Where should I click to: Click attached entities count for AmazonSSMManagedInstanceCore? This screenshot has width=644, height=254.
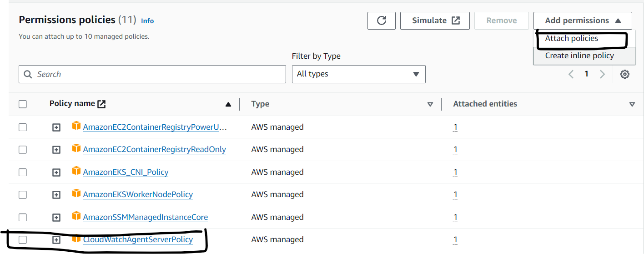point(455,218)
